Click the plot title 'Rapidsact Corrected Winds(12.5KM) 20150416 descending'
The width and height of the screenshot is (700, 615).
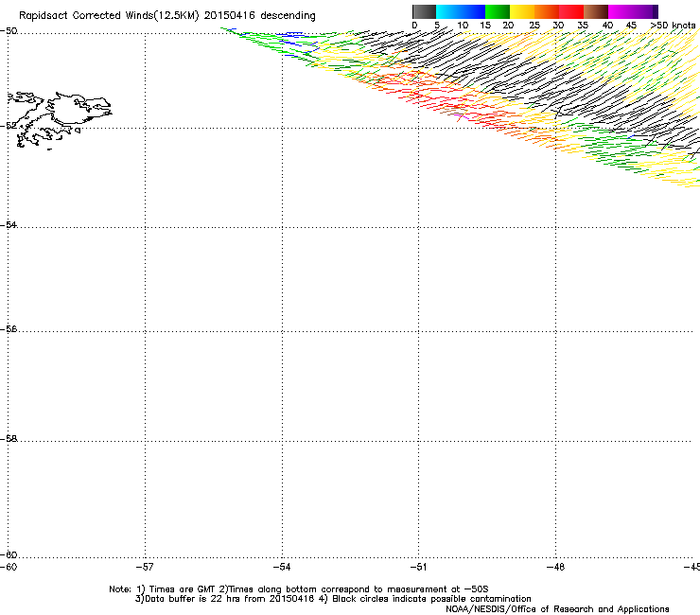167,16
